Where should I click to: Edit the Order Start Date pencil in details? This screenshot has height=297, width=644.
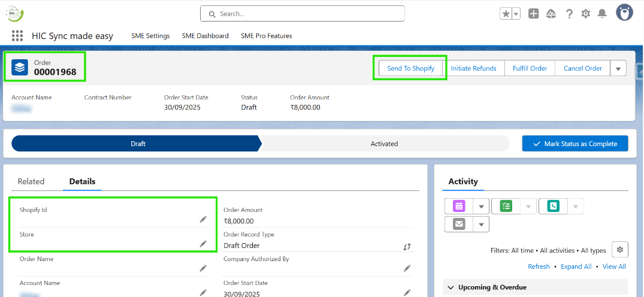407,292
